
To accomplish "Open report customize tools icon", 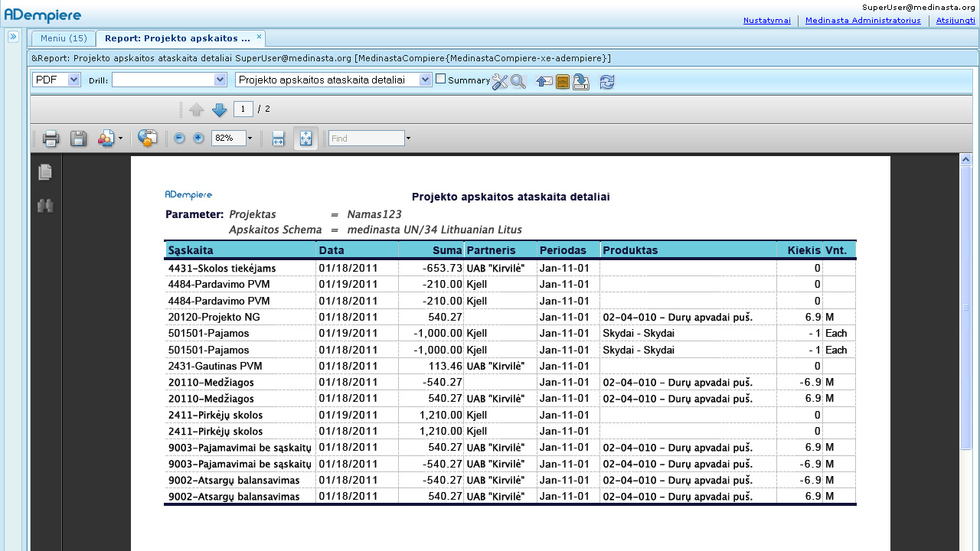I will (x=500, y=81).
